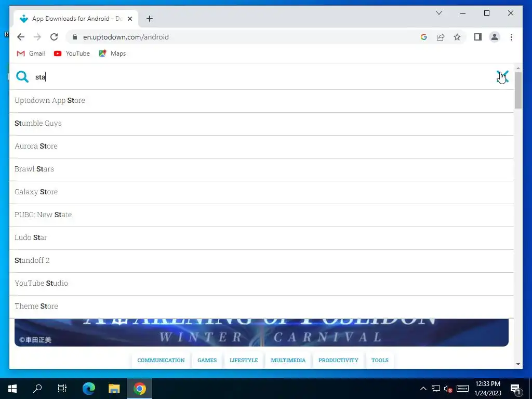Choose suggestion Galaxy Store
This screenshot has width=532, height=399.
[x=261, y=192]
